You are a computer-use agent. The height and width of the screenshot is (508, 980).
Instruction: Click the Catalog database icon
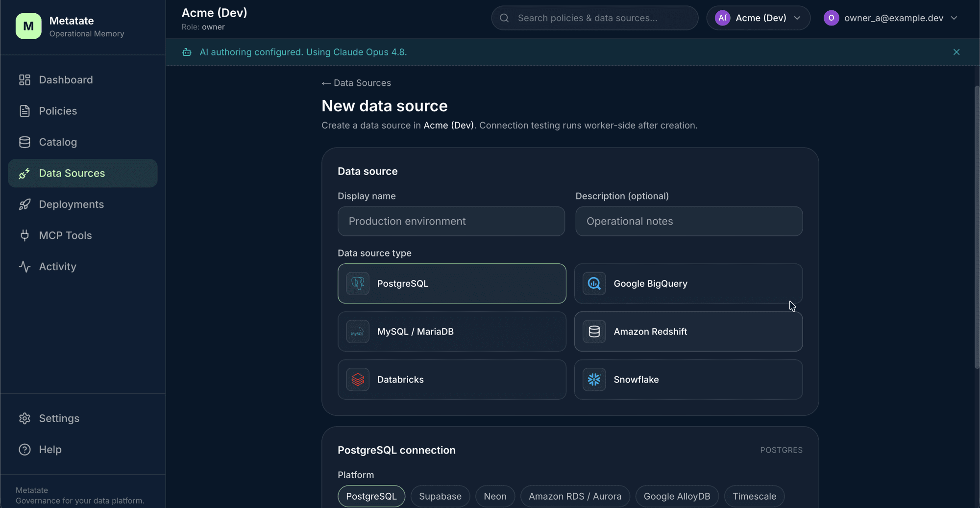point(24,142)
